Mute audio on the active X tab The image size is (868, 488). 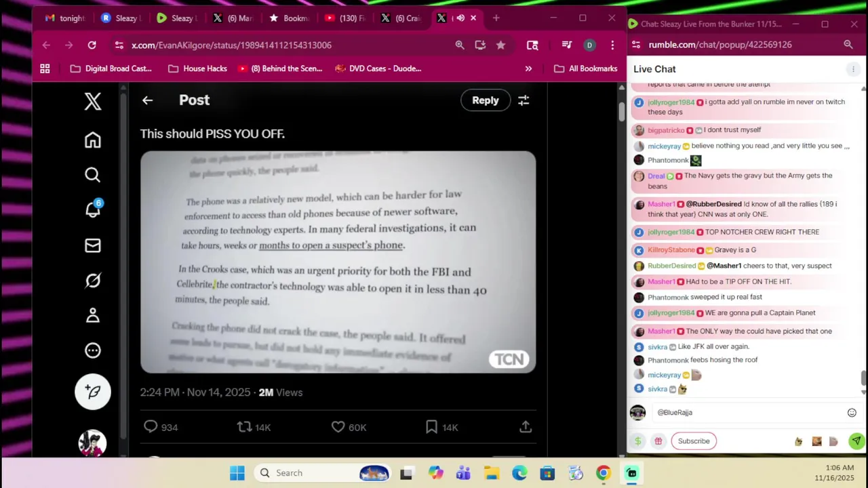point(460,18)
